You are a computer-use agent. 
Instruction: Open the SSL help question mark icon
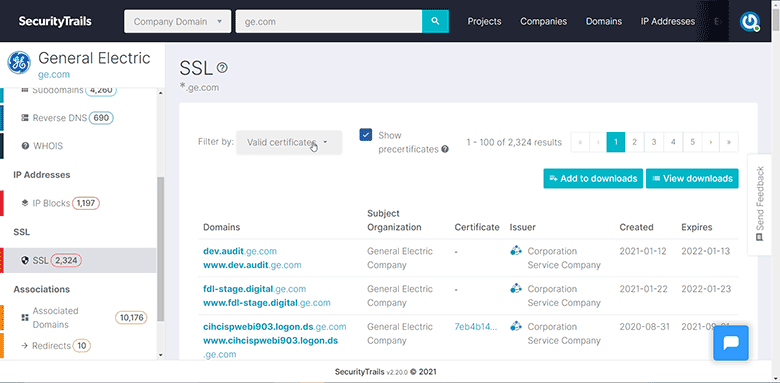coord(222,68)
